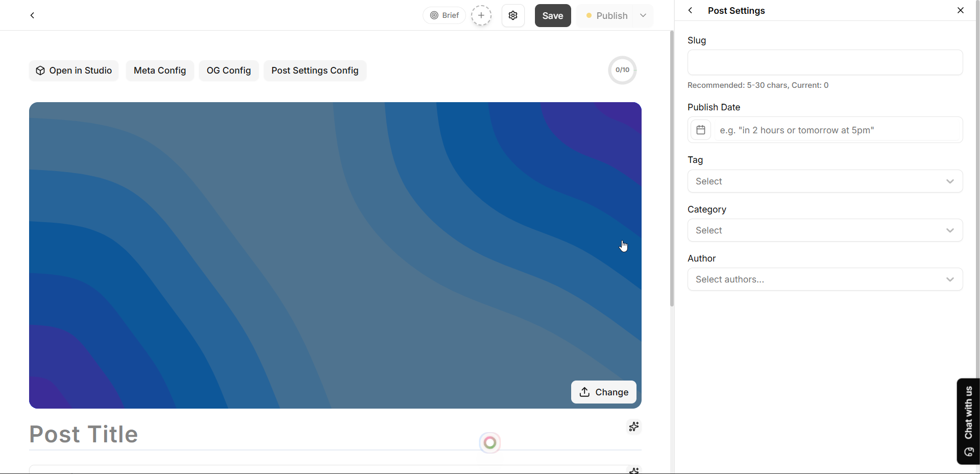Viewport: 980px width, 474px height.
Task: Click into the Slug input field
Action: click(x=825, y=62)
